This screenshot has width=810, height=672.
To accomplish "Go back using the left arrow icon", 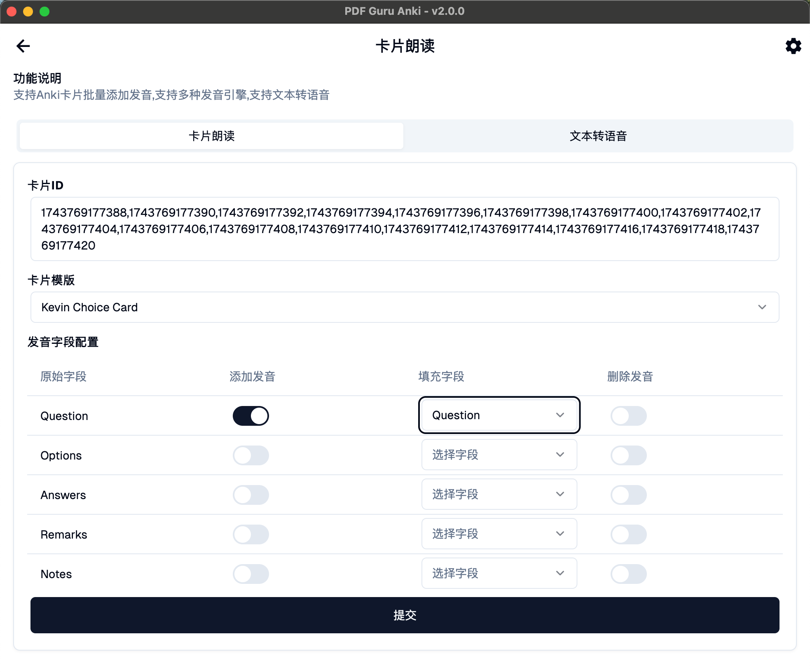I will tap(23, 46).
